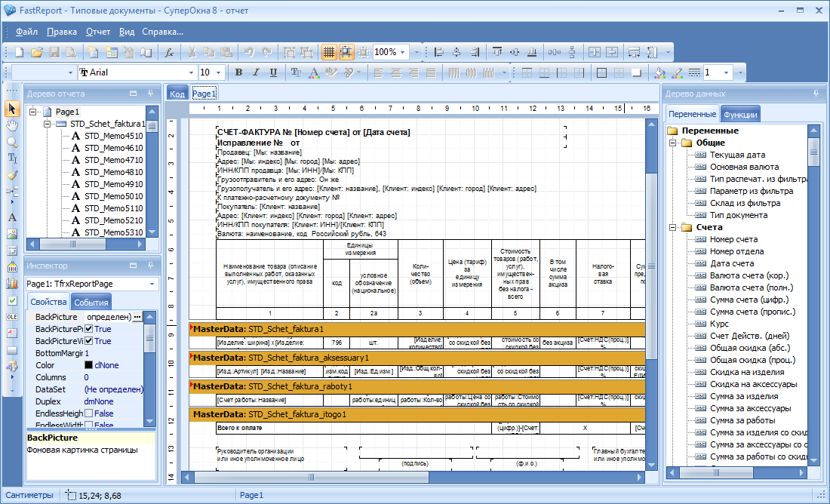Open frame width dropdown showing 1
The height and width of the screenshot is (504, 830).
point(726,72)
